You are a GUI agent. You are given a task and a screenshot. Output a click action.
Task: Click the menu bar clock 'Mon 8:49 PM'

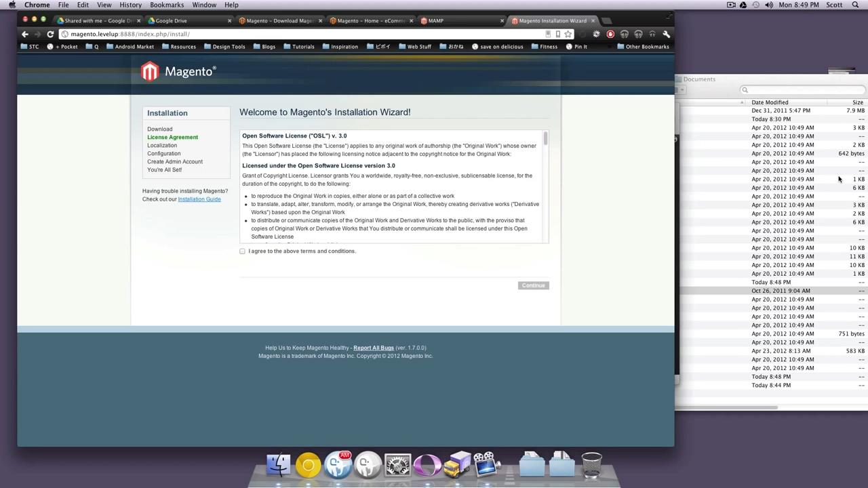(x=798, y=5)
